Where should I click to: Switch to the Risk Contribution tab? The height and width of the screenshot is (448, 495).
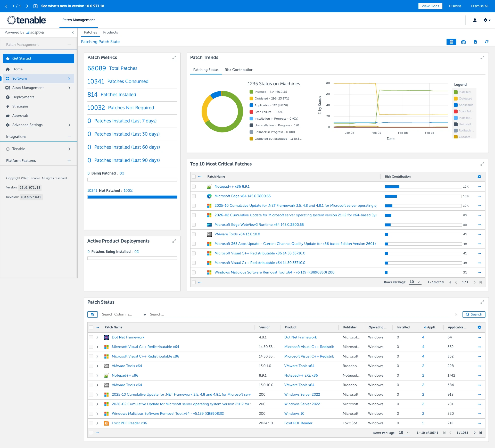pos(239,70)
